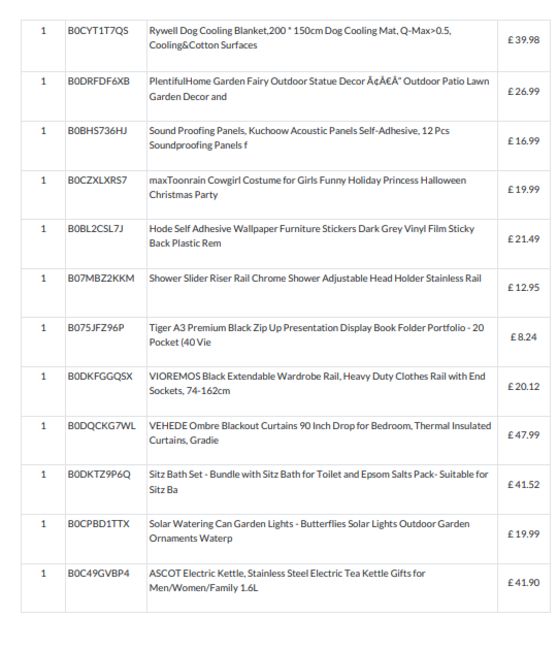Select the Sound Proofing Panels Kuchoow description
Viewport: 558px width, 650px height.
pos(299,138)
